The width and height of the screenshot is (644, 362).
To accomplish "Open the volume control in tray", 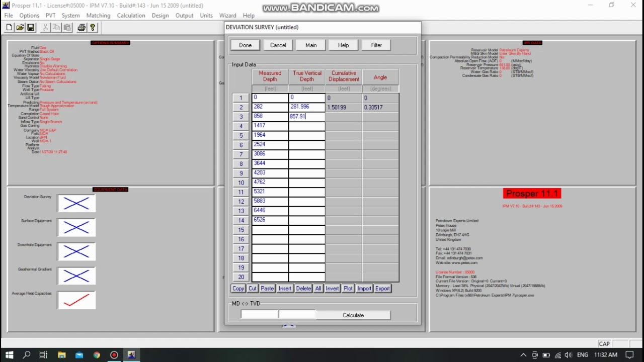I will (x=569, y=355).
